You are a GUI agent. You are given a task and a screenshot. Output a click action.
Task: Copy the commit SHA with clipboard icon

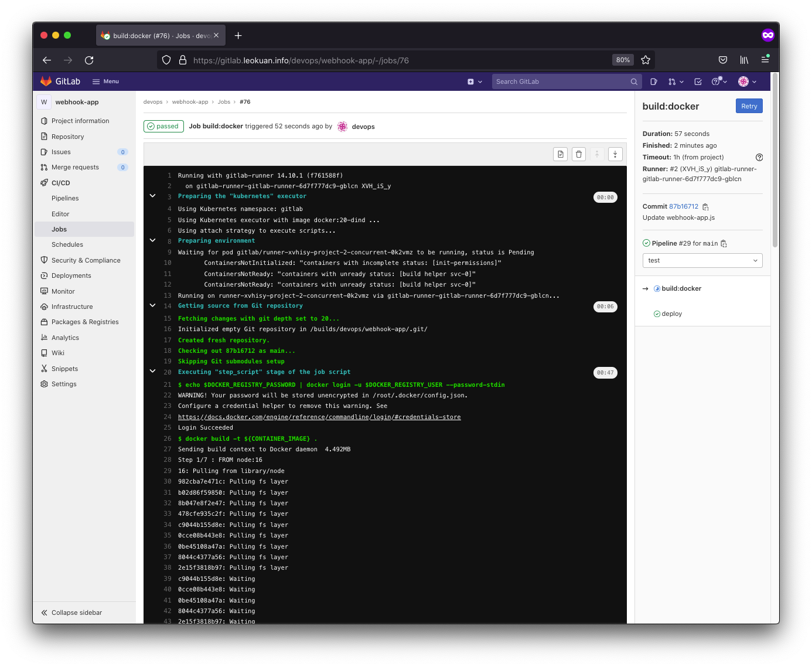click(x=705, y=207)
